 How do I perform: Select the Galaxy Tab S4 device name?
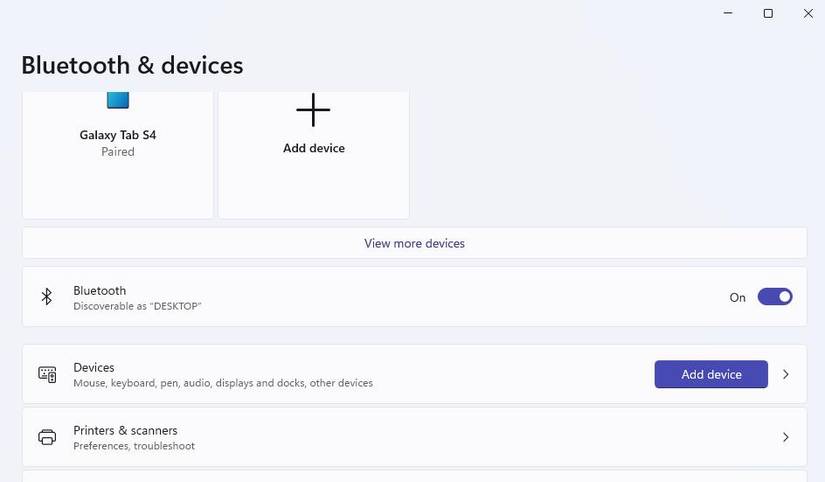[118, 135]
